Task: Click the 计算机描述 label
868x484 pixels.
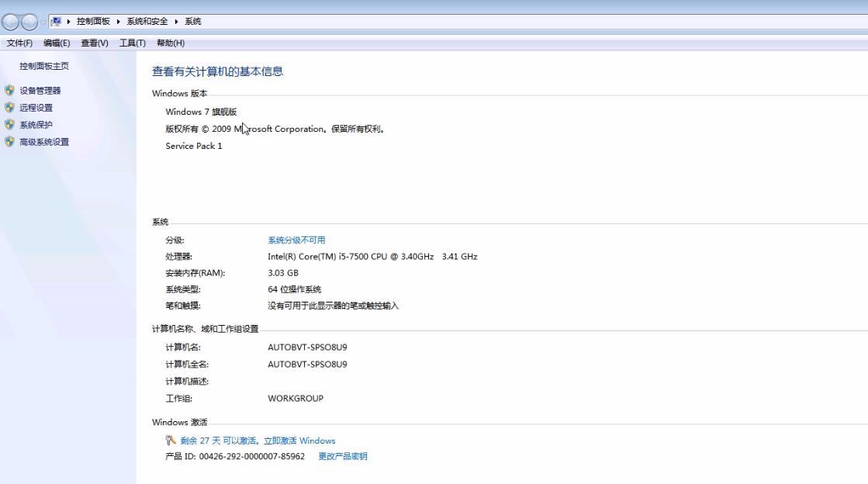Action: pyautogui.click(x=187, y=382)
